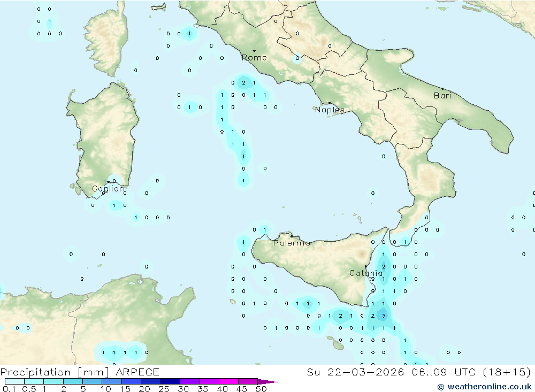Click the legend arrow tip above 50 mm
Viewport: 535px width, 392px height.
(268, 382)
